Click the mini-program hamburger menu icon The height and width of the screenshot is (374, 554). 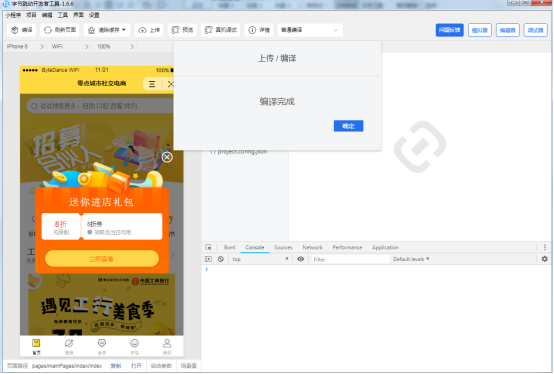tap(152, 84)
